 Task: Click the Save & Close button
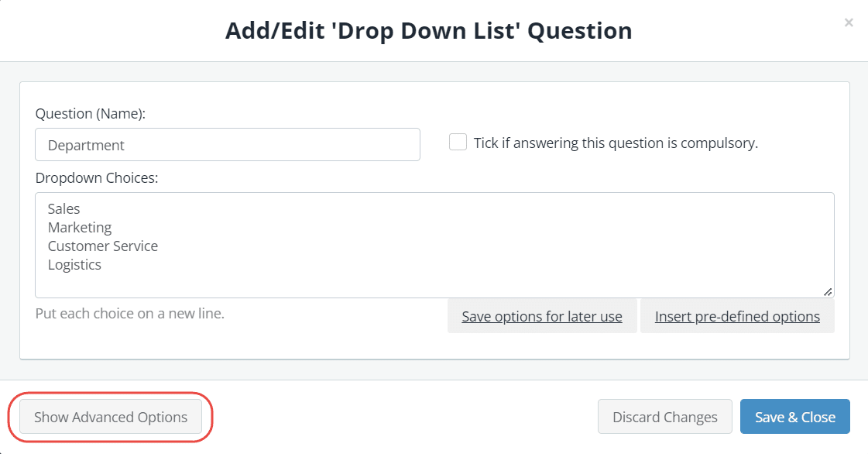795,417
